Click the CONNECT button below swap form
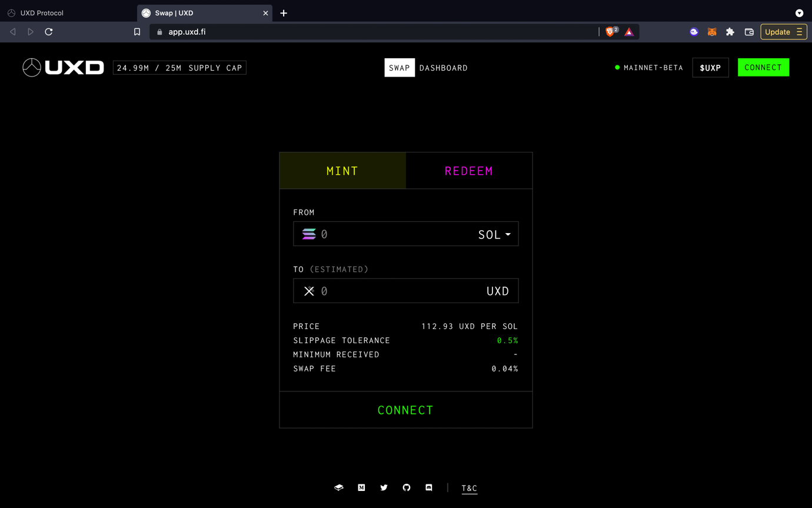Viewport: 812px width, 508px height. point(405,410)
